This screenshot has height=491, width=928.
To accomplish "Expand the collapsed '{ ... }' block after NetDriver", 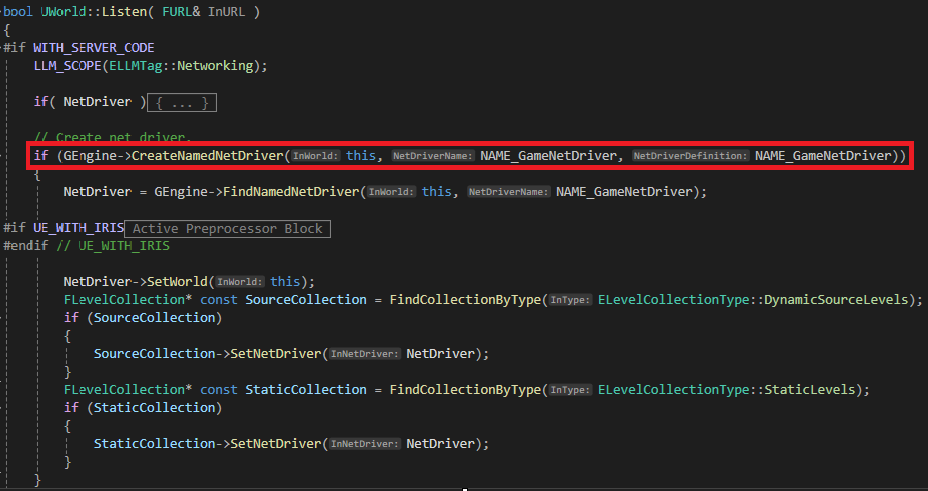I will pyautogui.click(x=182, y=102).
